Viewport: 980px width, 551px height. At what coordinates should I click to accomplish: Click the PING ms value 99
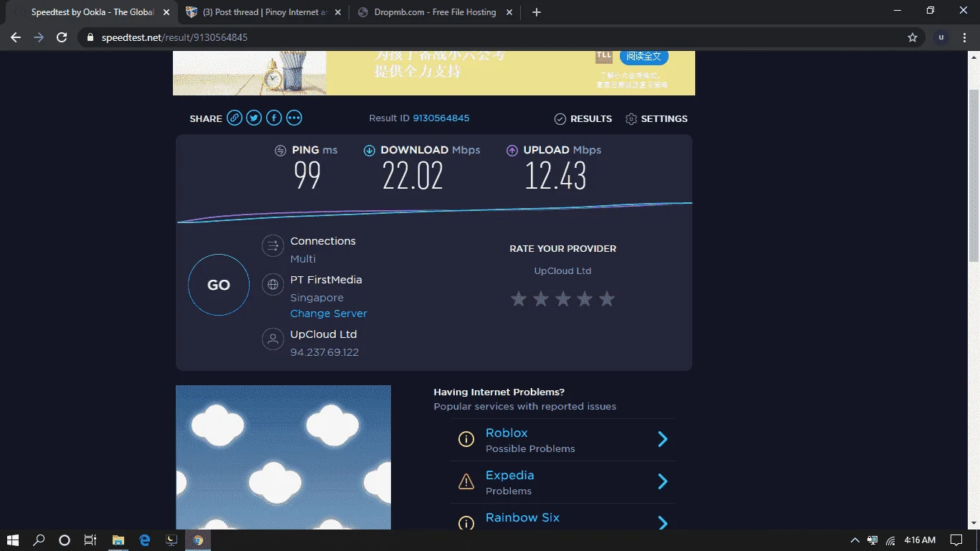click(307, 176)
